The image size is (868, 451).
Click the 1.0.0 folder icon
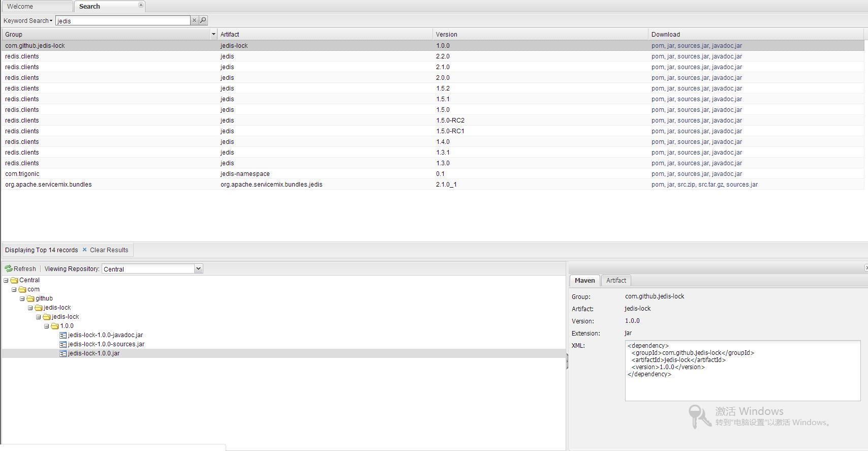55,326
